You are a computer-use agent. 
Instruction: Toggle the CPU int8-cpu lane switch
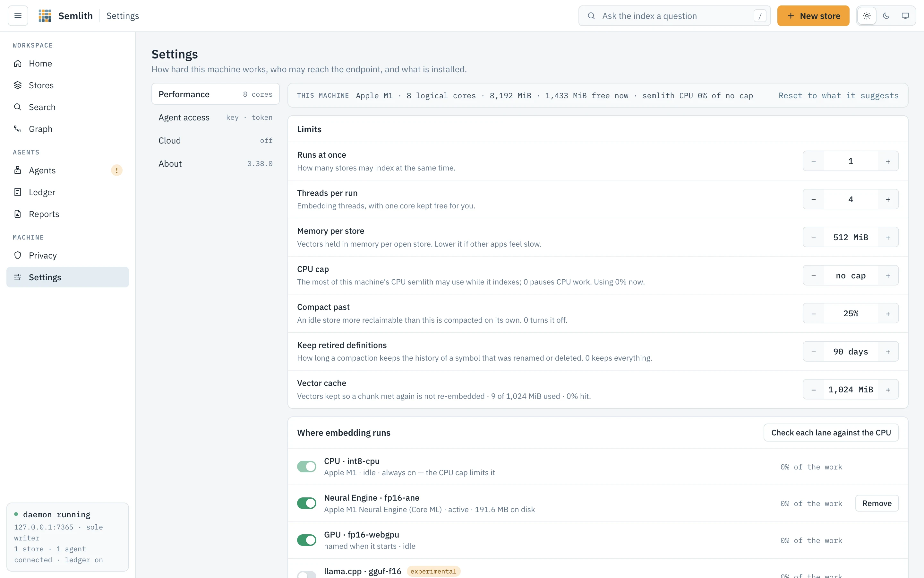pos(307,466)
